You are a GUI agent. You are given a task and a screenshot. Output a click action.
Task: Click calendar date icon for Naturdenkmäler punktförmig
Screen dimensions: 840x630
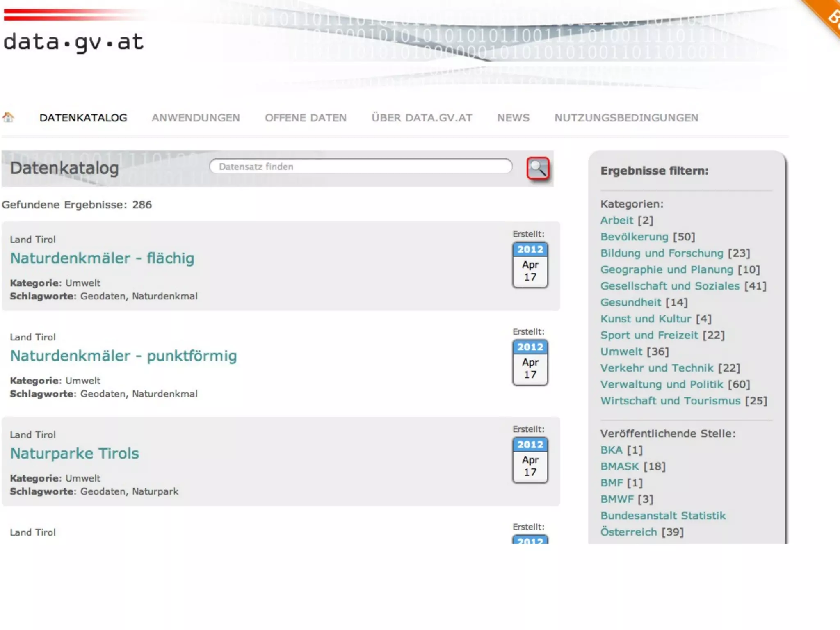530,363
